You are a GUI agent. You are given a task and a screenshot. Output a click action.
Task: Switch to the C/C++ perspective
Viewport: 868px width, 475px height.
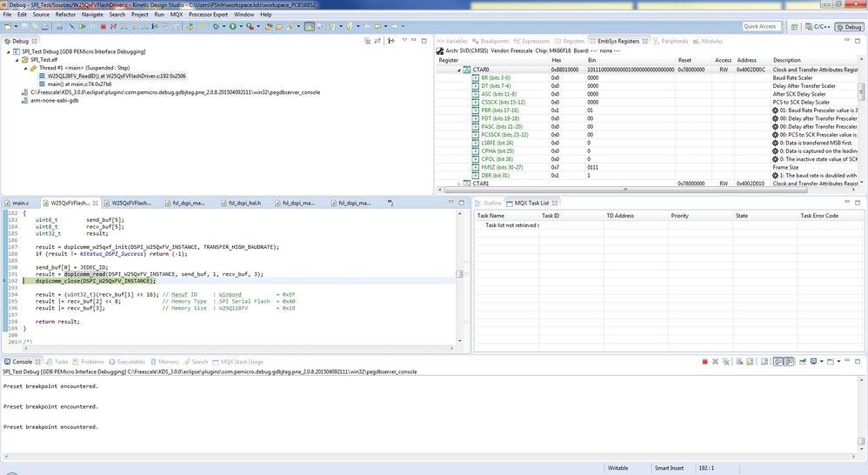(x=818, y=27)
